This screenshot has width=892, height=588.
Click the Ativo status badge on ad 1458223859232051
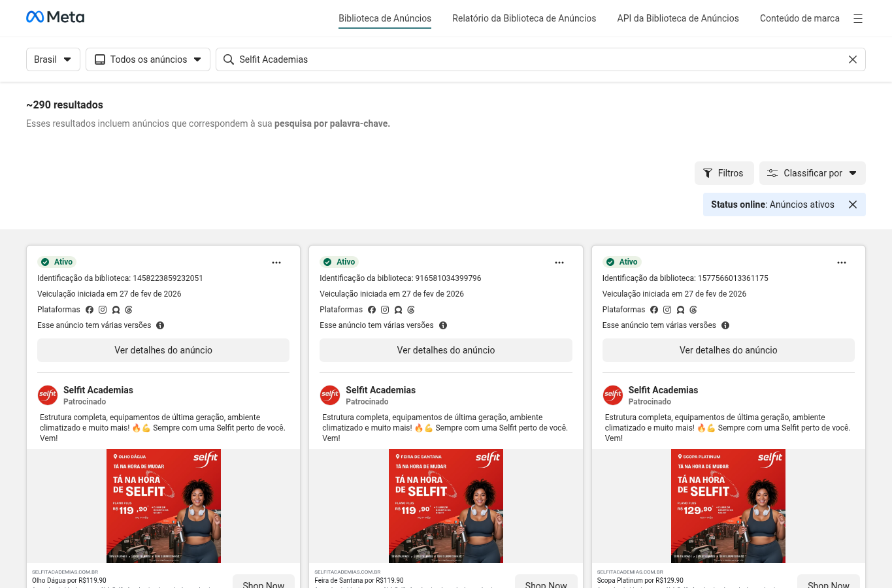pyautogui.click(x=58, y=262)
